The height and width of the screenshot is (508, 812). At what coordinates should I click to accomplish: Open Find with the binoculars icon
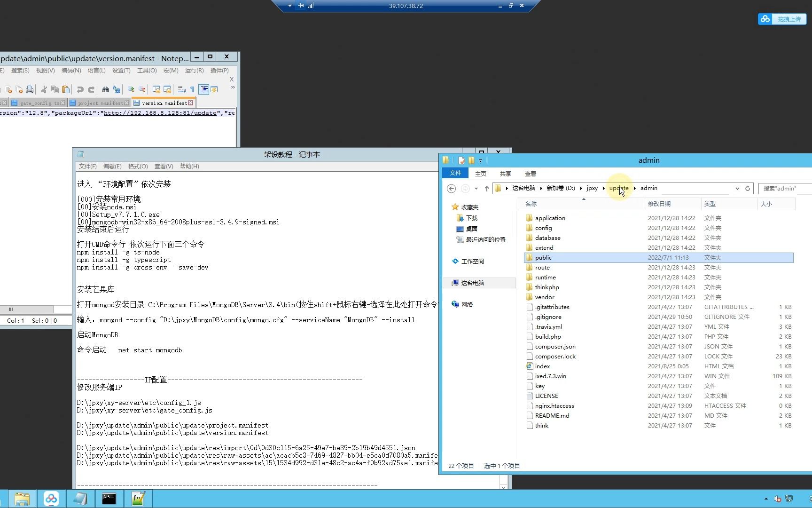(x=106, y=89)
